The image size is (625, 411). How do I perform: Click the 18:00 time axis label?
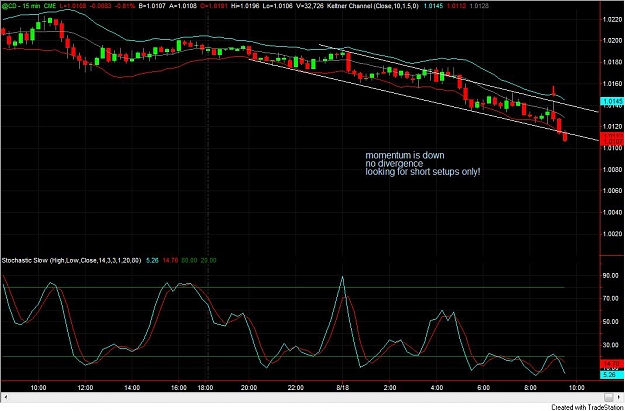coord(208,387)
